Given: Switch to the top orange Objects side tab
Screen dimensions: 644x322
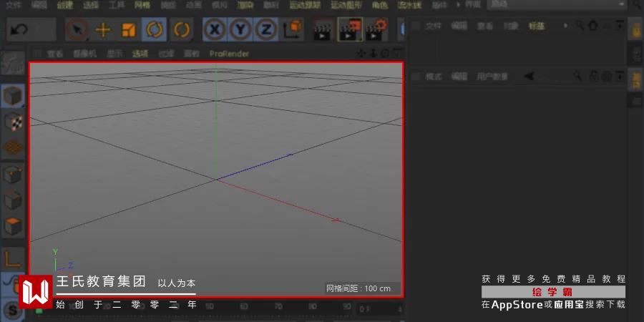Looking at the screenshot, I should (636, 29).
